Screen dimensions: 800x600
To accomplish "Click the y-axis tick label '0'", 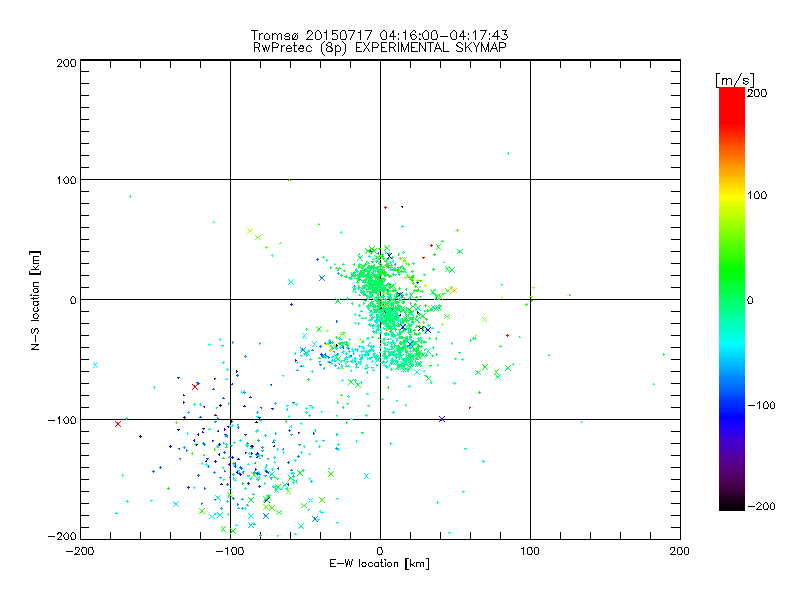I will pyautogui.click(x=73, y=300).
